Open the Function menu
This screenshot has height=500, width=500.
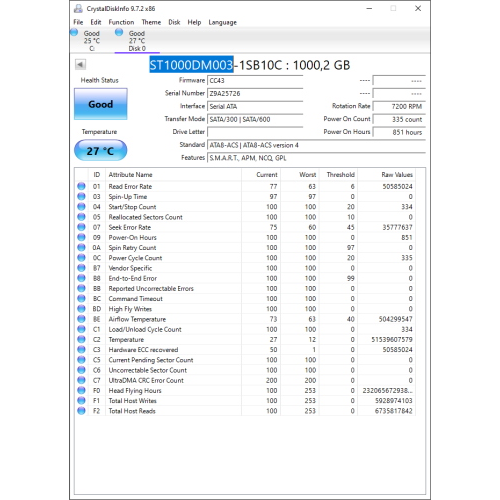[x=121, y=22]
